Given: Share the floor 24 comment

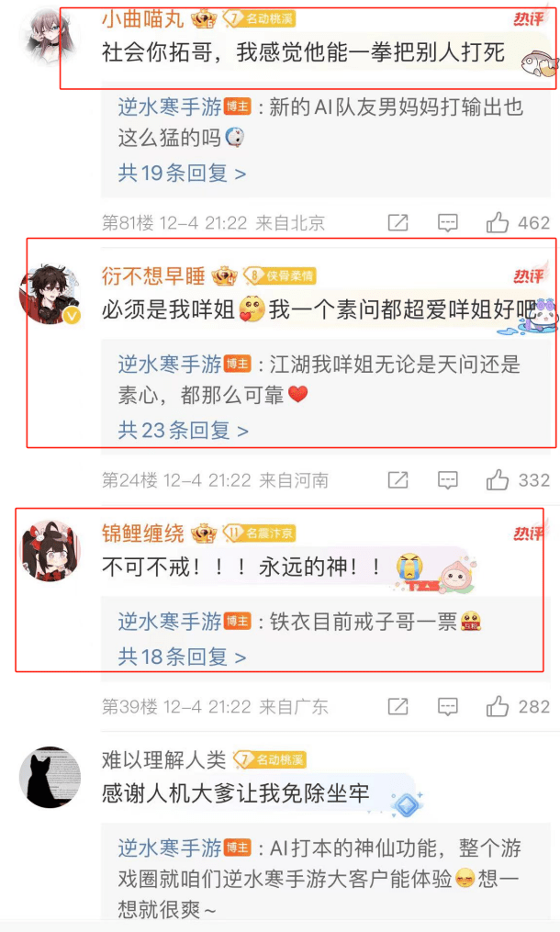Looking at the screenshot, I should click(x=398, y=479).
